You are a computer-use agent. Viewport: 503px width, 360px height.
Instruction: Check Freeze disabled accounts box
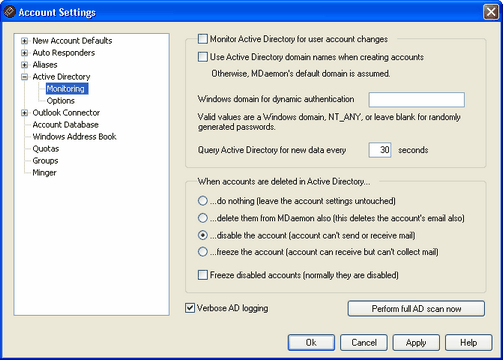pos(203,275)
